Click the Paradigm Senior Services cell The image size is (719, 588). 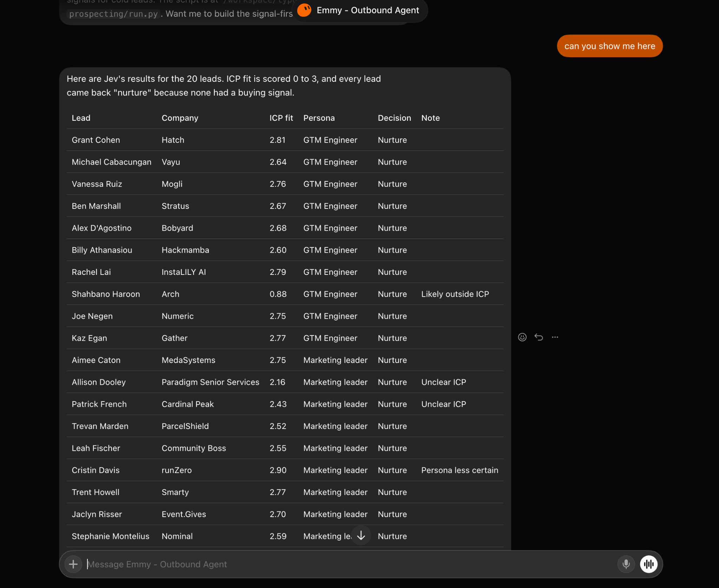[210, 382]
